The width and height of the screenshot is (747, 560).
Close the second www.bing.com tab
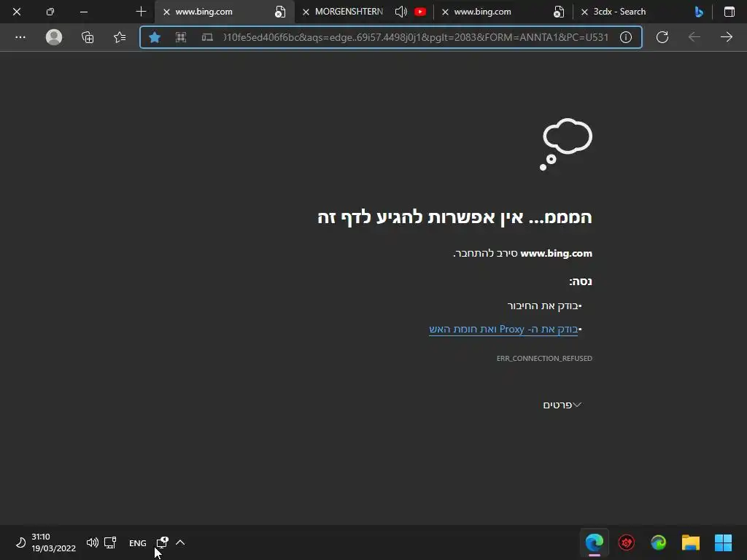[445, 12]
